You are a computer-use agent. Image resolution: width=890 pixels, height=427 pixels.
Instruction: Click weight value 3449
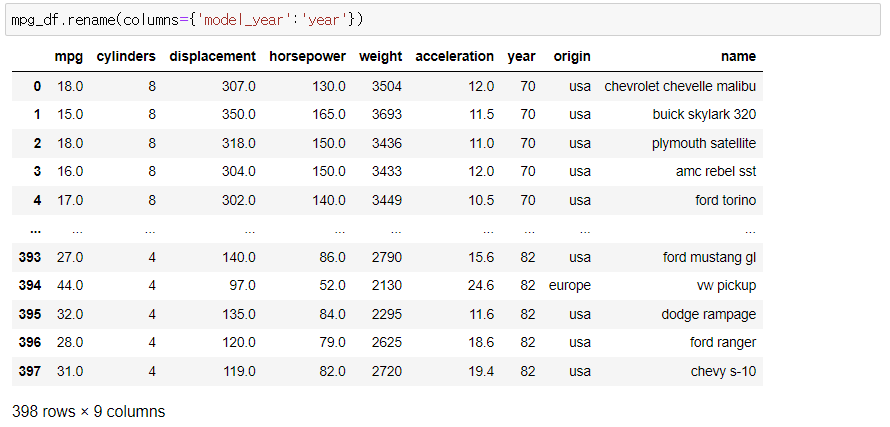(387, 200)
